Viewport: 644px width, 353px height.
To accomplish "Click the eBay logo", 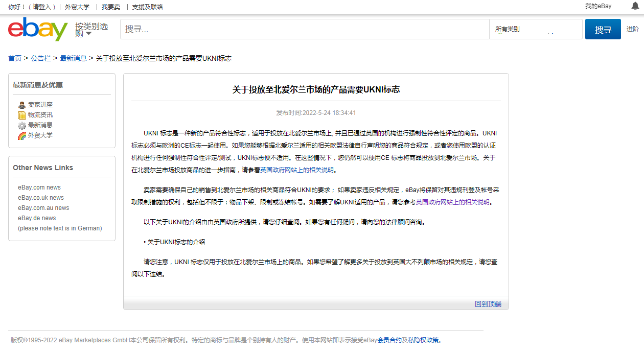I will pyautogui.click(x=38, y=29).
